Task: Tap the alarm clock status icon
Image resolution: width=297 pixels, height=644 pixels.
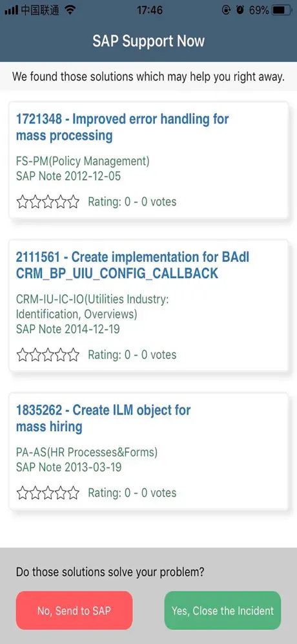Action: tap(240, 10)
